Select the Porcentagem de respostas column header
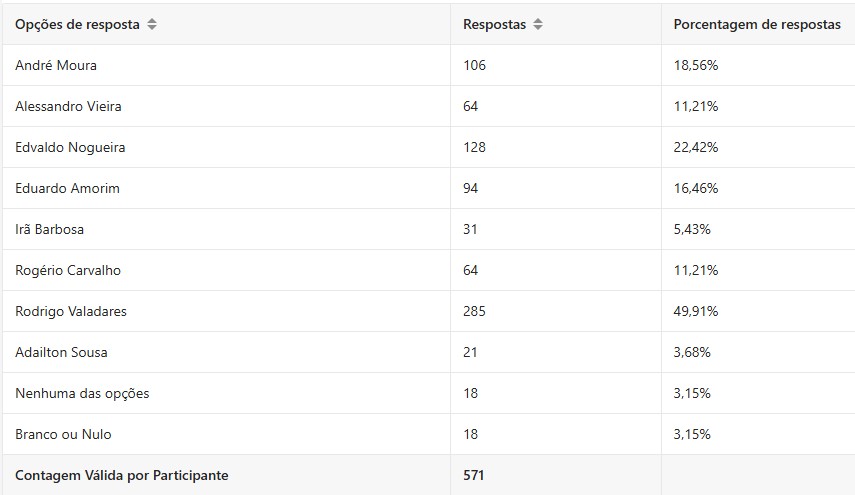 (757, 25)
